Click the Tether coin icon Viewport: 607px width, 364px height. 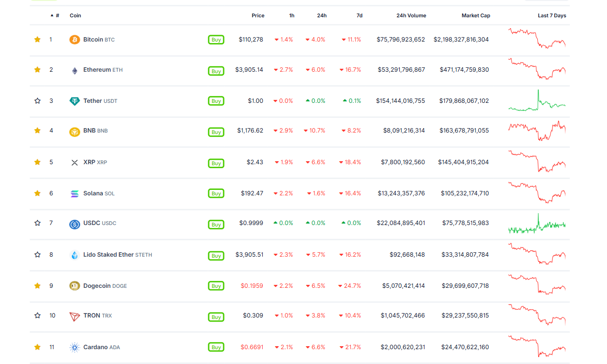tap(75, 101)
